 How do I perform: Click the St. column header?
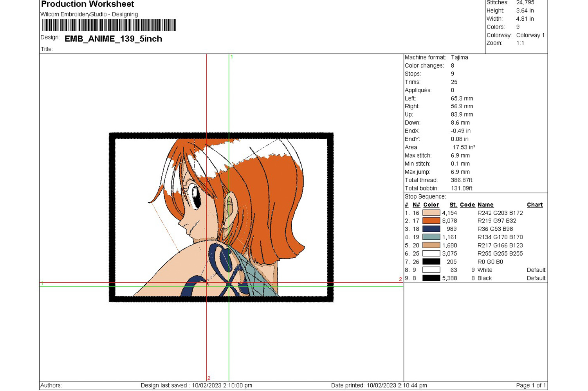[x=453, y=205]
